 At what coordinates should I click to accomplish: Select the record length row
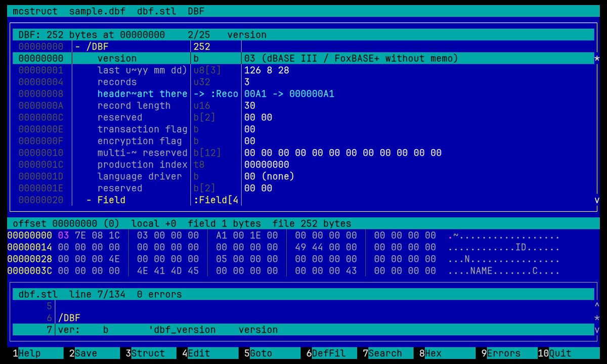tap(303, 106)
